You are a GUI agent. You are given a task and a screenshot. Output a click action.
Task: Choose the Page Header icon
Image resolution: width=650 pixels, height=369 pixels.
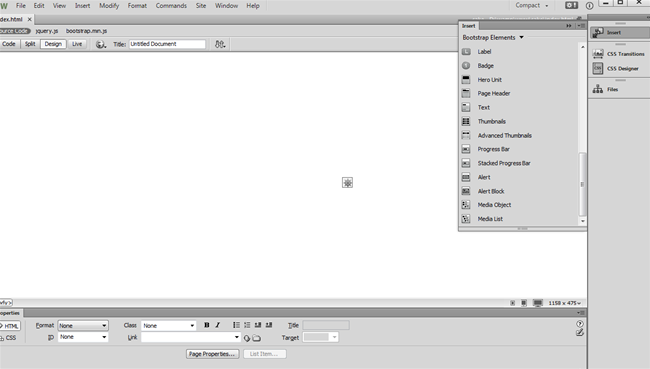[x=466, y=93]
